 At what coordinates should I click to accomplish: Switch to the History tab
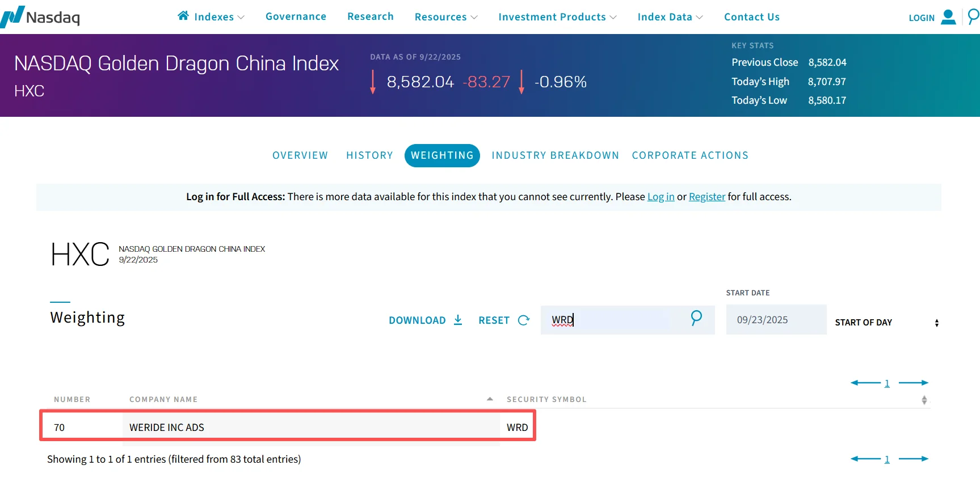tap(369, 155)
